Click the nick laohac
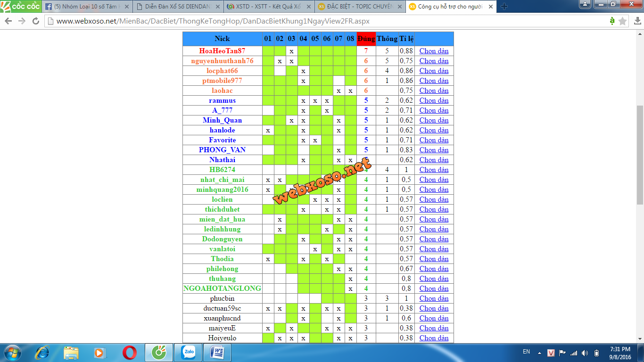The image size is (644, 362). [222, 90]
